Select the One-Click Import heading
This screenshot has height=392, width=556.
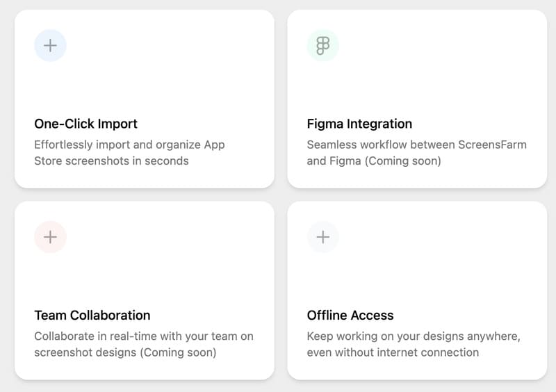(85, 124)
